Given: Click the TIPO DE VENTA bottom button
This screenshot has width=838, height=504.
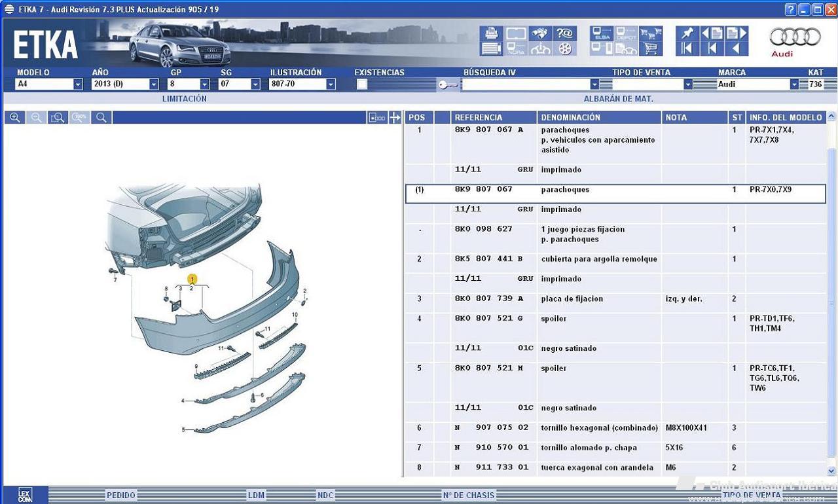Looking at the screenshot, I should (752, 495).
